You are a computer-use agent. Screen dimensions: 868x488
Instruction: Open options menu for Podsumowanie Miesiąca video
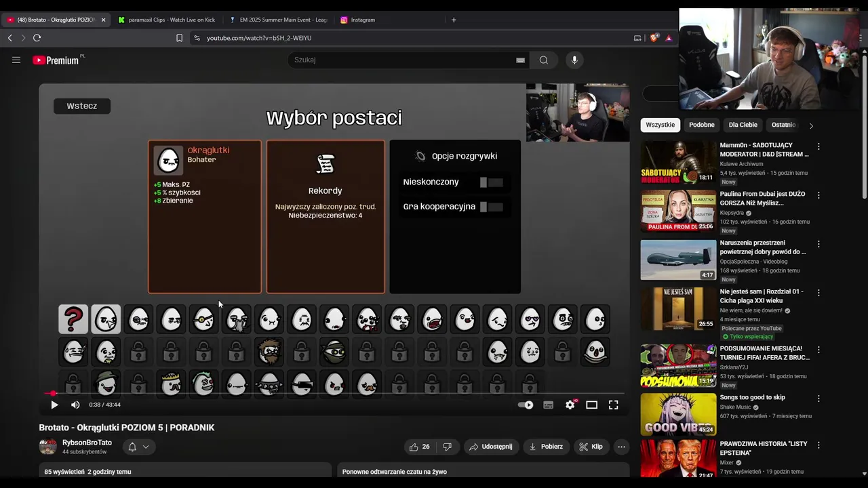pyautogui.click(x=818, y=350)
